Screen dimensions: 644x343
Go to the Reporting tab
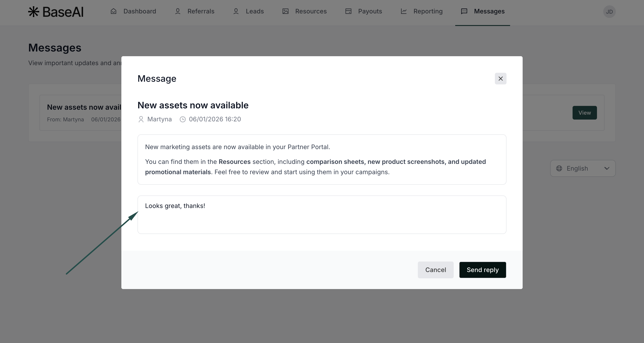428,11
